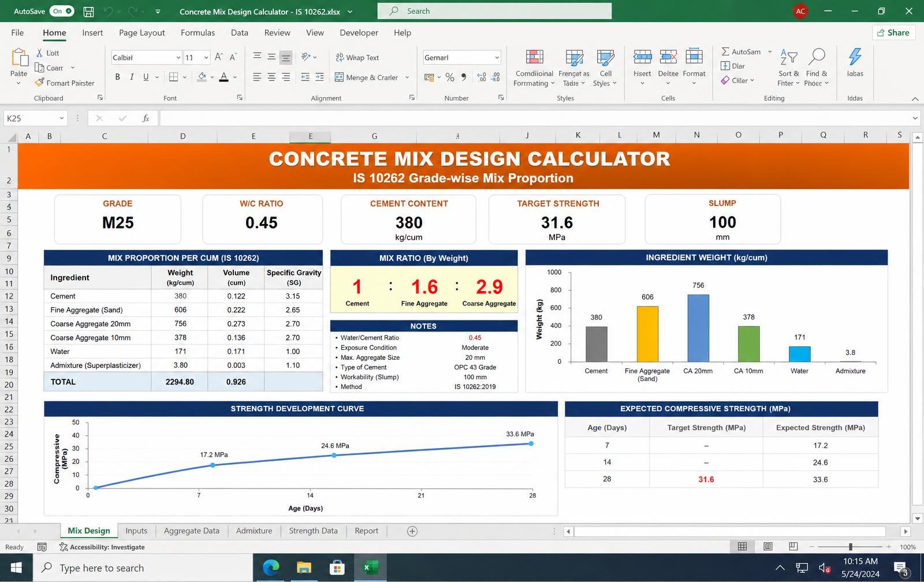This screenshot has height=582, width=924.
Task: Click the Save icon in title bar
Action: click(x=88, y=12)
